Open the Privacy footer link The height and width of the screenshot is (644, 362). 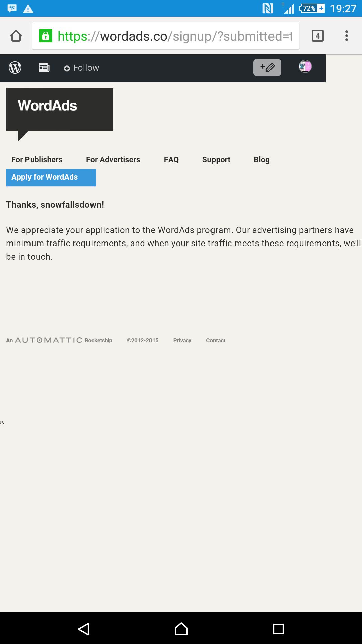(x=182, y=340)
